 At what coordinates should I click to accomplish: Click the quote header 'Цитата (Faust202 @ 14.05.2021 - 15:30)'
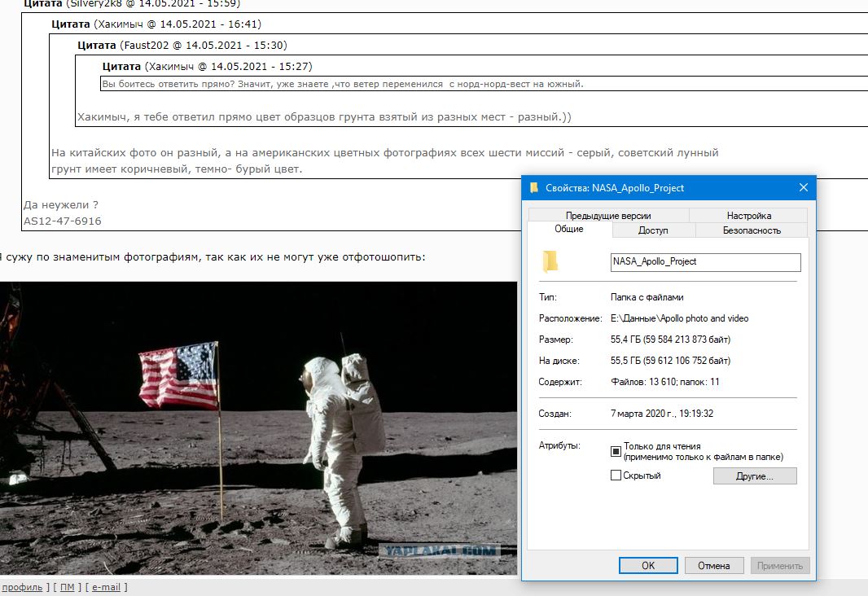[x=182, y=46]
